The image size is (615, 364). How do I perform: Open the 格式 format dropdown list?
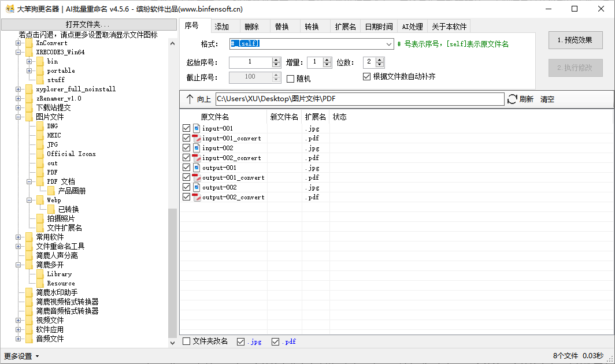389,44
